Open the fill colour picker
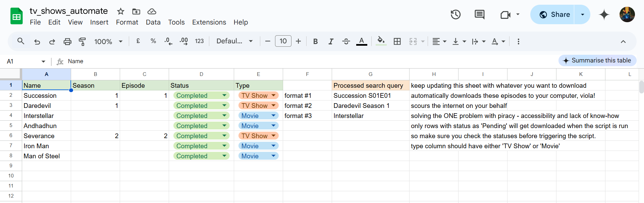This screenshot has height=203, width=644. (381, 41)
